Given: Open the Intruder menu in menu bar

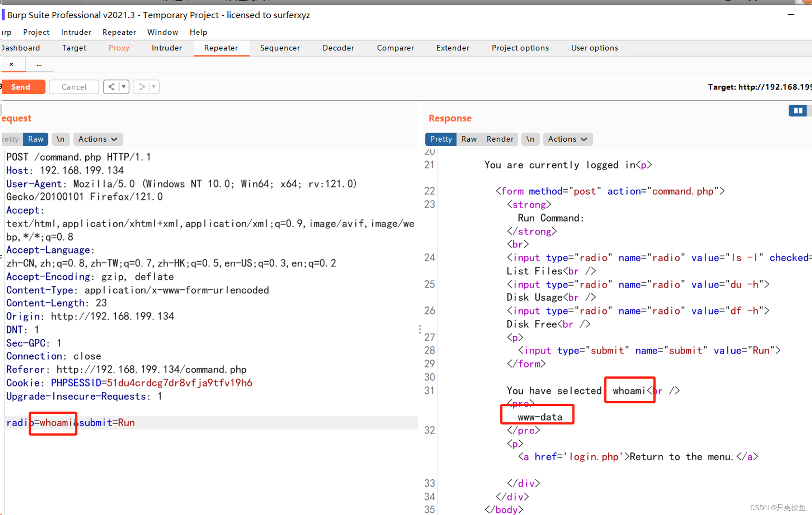Looking at the screenshot, I should (x=76, y=32).
